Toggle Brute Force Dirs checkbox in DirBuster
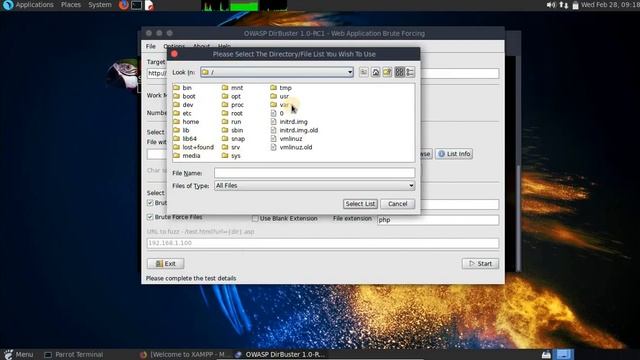This screenshot has height=360, width=640. (150, 203)
